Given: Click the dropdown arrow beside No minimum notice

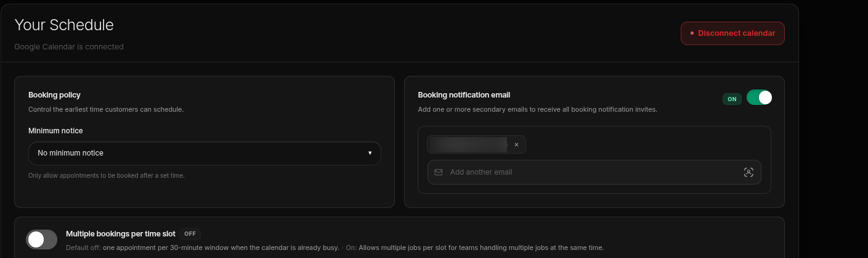Looking at the screenshot, I should point(370,153).
